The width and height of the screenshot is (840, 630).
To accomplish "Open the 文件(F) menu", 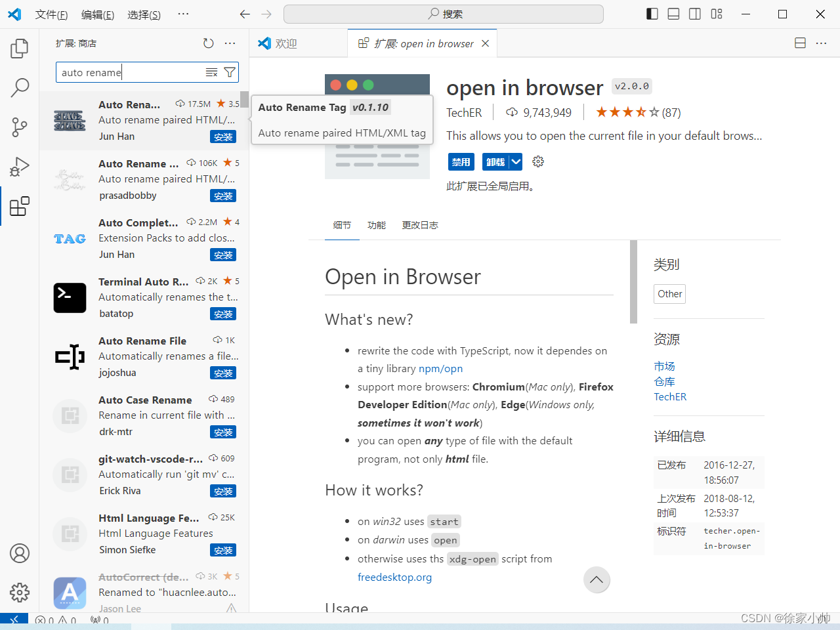I will [51, 14].
